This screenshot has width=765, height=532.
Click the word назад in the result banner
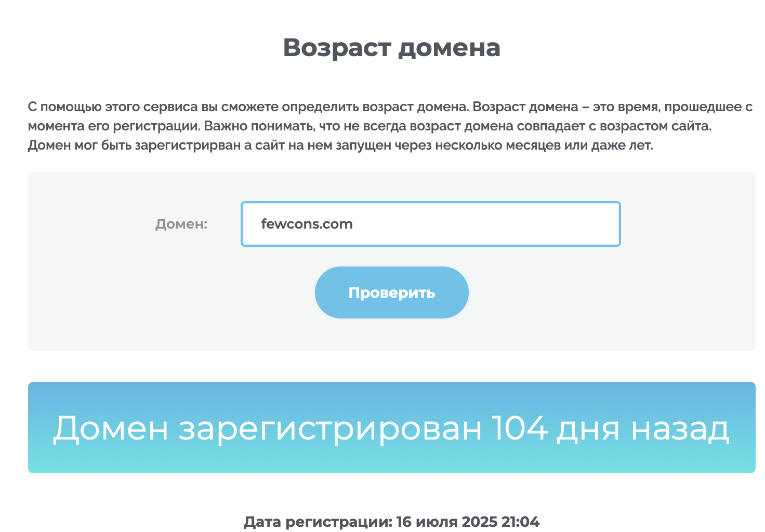click(x=680, y=429)
